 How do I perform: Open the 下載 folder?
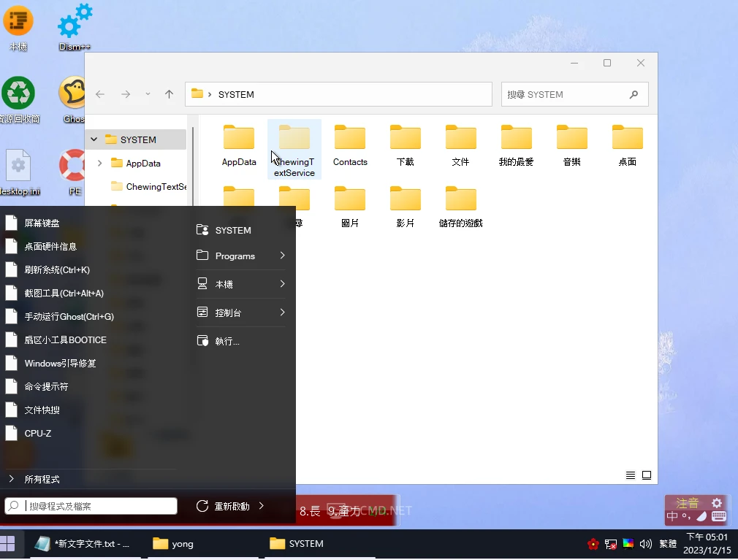click(x=406, y=138)
